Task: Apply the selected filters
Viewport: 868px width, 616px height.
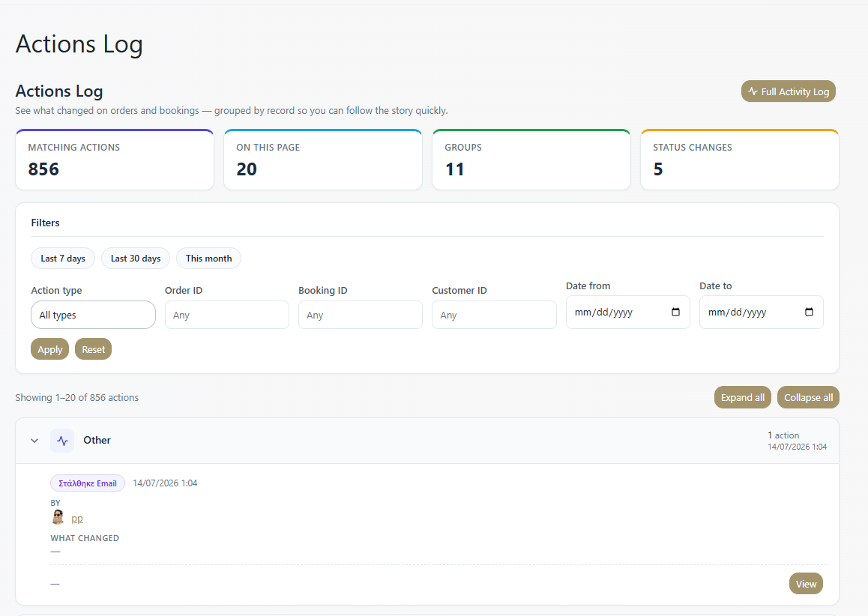Action: (49, 349)
